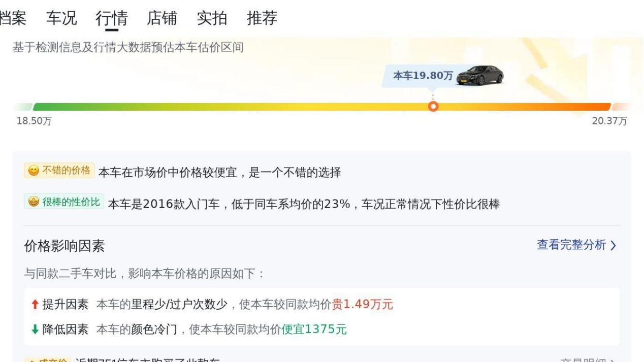Open the 店铺 tab
The width and height of the screenshot is (644, 362).
coord(162,18)
